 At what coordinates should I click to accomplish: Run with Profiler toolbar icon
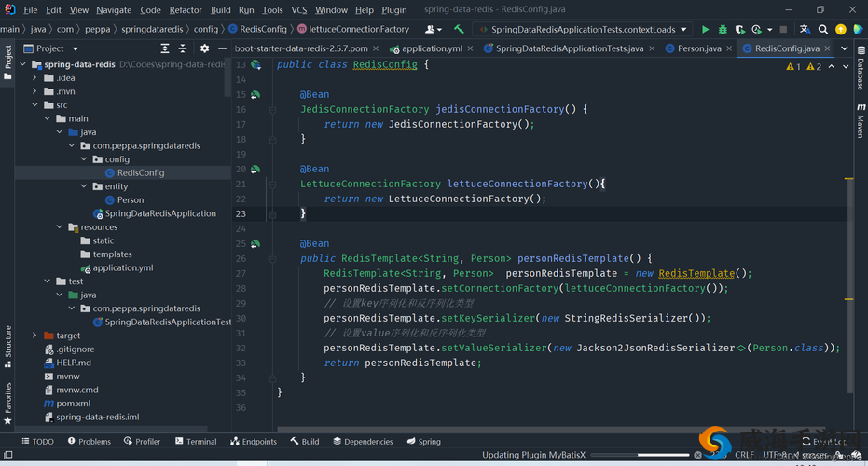757,29
